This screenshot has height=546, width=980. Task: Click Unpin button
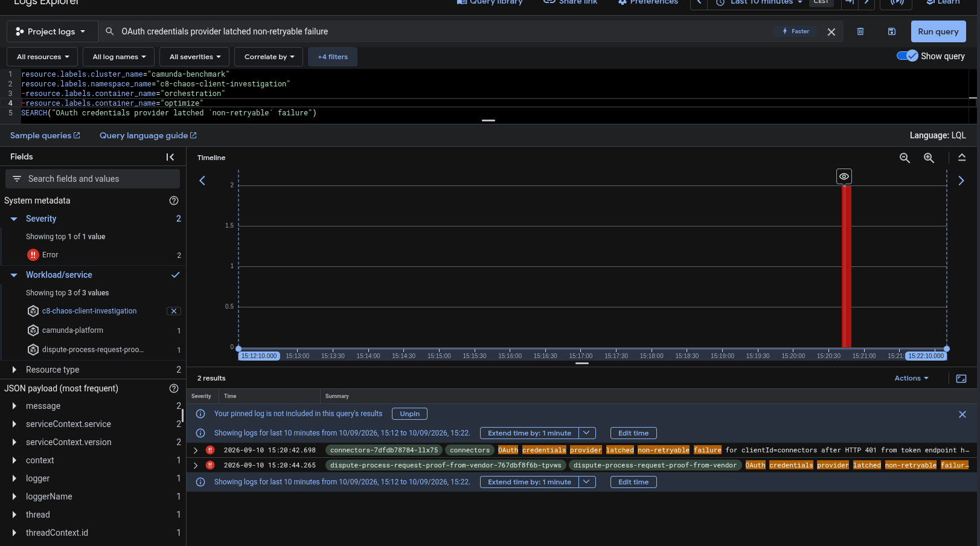pyautogui.click(x=409, y=414)
